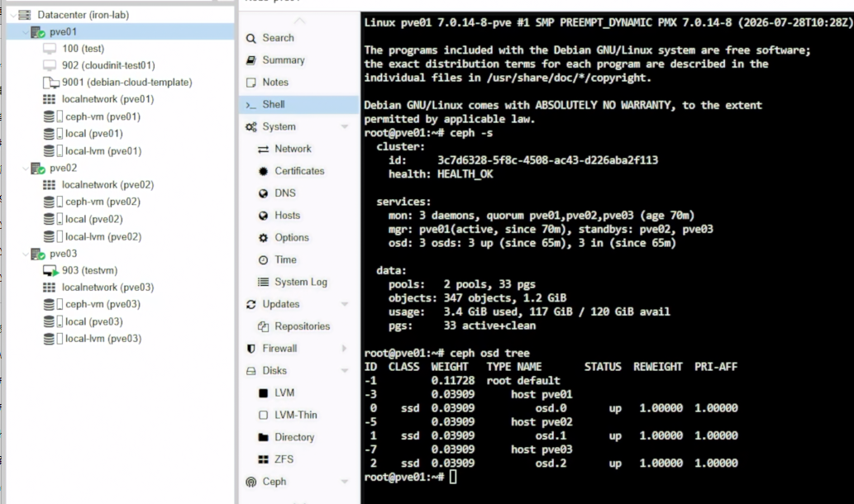Click the pve02 node icon
This screenshot has height=504, width=854.
click(37, 169)
